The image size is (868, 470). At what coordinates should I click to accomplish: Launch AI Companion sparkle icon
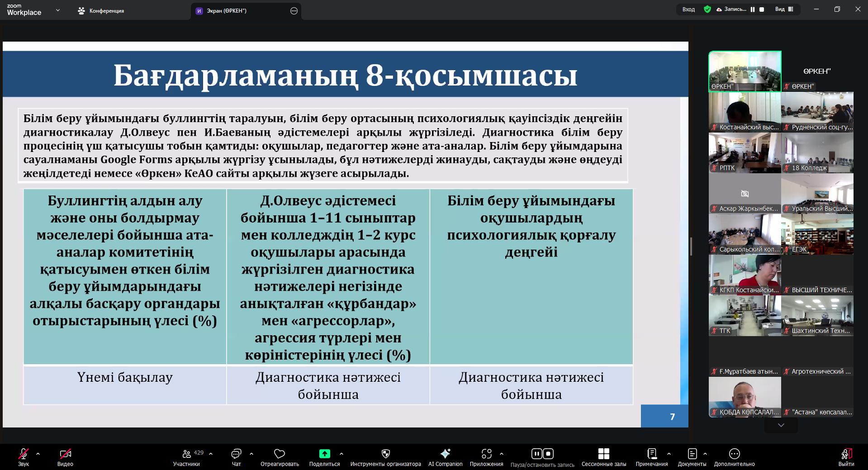445,454
